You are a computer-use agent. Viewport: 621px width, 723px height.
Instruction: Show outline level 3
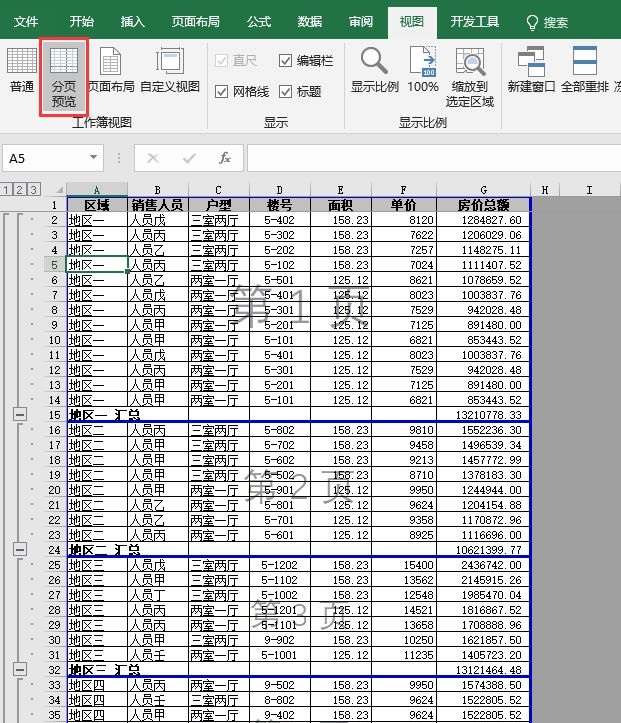(33, 190)
